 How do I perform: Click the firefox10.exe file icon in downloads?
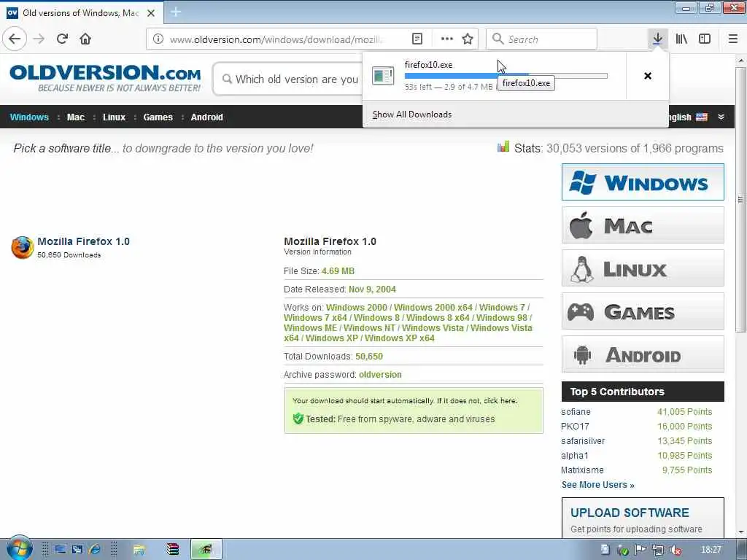[383, 76]
